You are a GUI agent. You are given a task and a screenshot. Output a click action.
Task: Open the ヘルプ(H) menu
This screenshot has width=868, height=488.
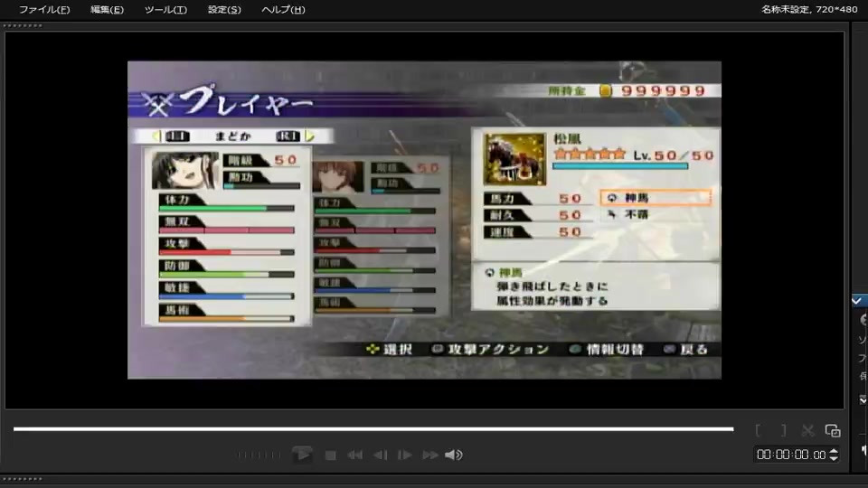[283, 9]
